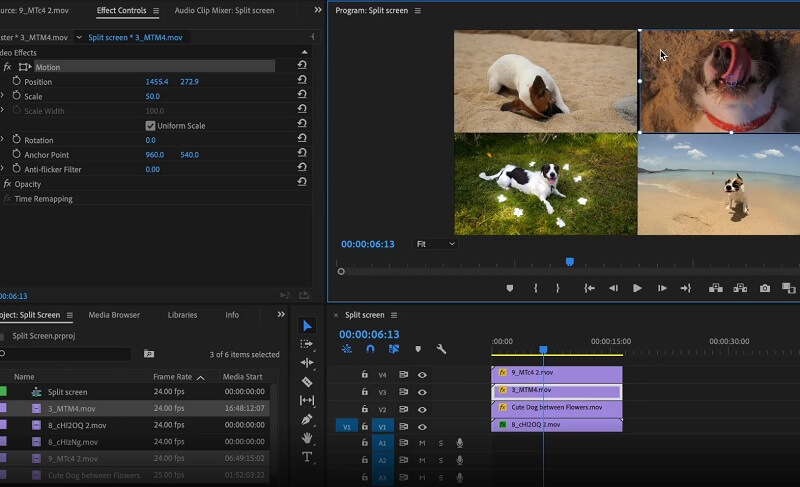Reset the Opacity effect

(x=302, y=182)
